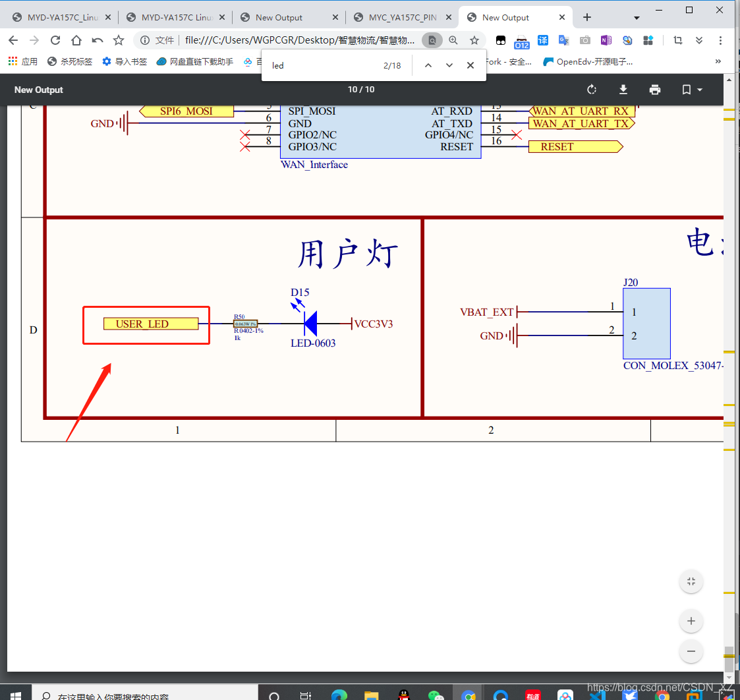Image resolution: width=740 pixels, height=700 pixels.
Task: Rotate the PDF document
Action: tap(591, 90)
